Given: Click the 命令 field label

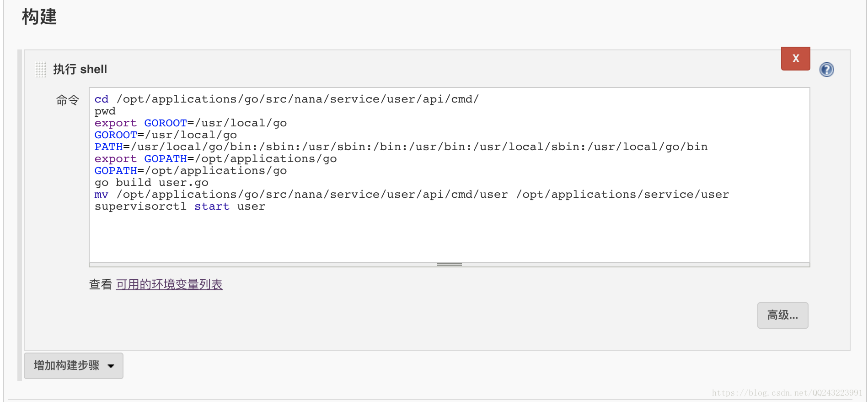Looking at the screenshot, I should coord(68,100).
